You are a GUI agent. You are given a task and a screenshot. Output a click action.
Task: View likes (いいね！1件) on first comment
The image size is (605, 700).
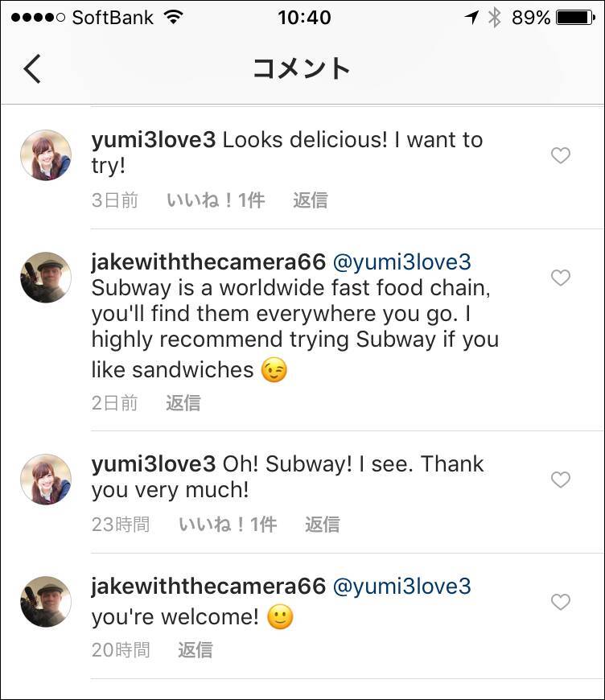216,200
